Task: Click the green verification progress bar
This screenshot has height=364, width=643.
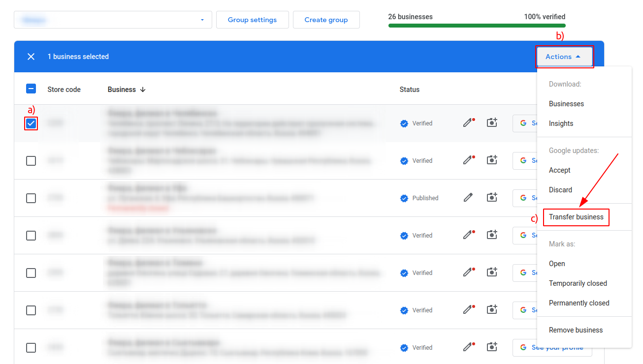Action: [477, 26]
